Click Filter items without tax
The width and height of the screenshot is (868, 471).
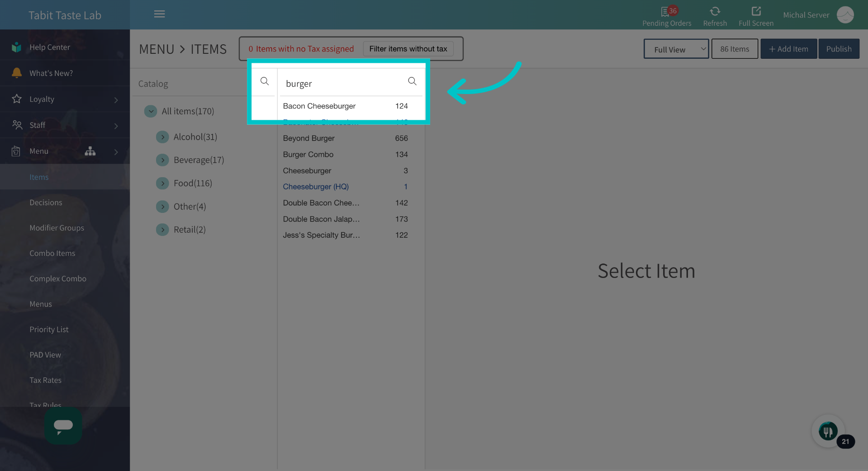407,48
